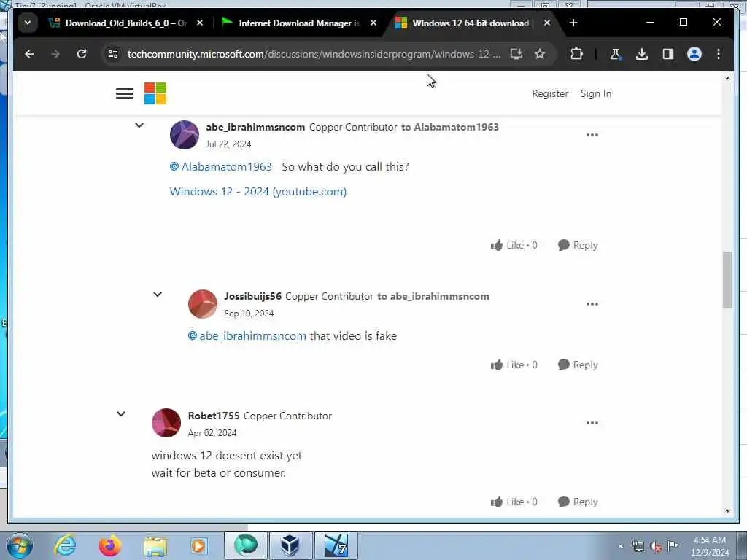
Task: Open the tab search dropdown arrow
Action: pyautogui.click(x=28, y=23)
